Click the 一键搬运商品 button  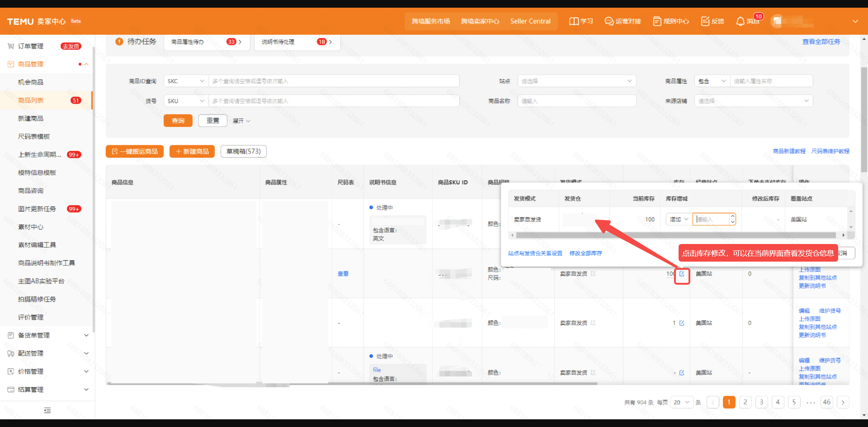pos(135,151)
